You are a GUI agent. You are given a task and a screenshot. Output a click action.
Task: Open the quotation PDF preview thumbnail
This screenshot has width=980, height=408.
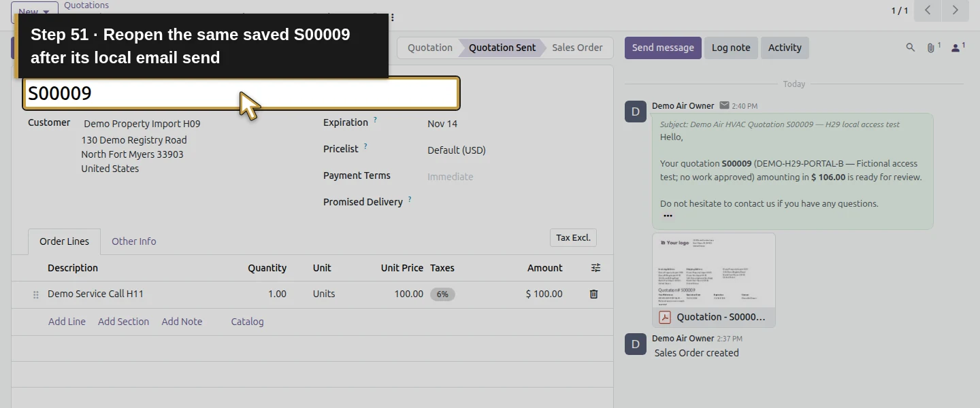tap(714, 271)
